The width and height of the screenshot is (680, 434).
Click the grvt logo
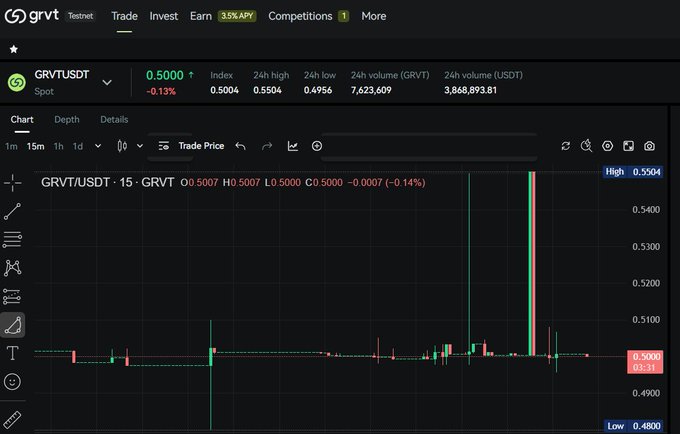point(32,16)
